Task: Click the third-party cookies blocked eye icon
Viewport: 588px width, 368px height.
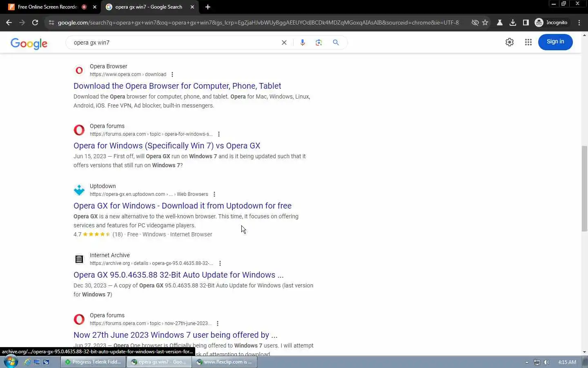Action: (475, 22)
